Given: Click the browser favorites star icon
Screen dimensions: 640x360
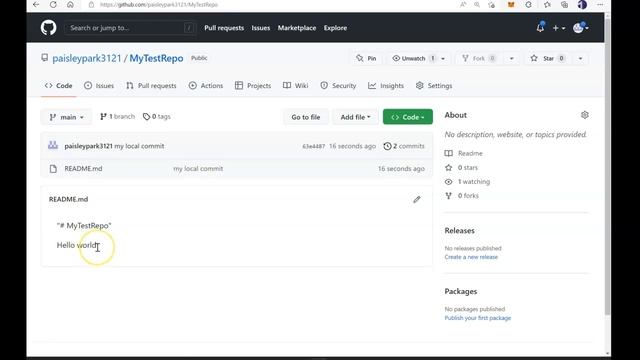Looking at the screenshot, I should (x=547, y=4).
